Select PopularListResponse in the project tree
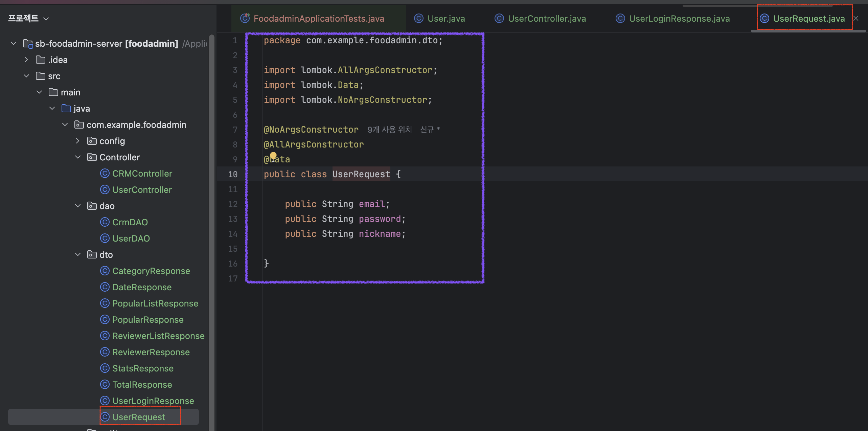Screen dimensions: 868x431 point(155,303)
